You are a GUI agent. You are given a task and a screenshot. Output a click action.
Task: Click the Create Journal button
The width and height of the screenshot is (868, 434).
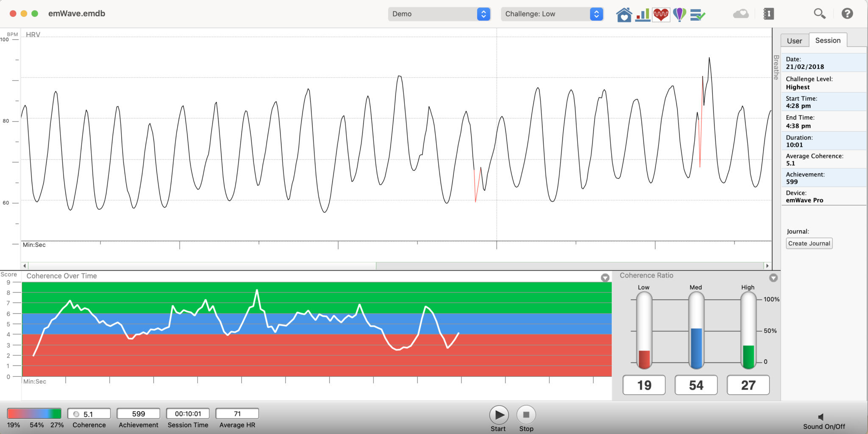pos(809,243)
